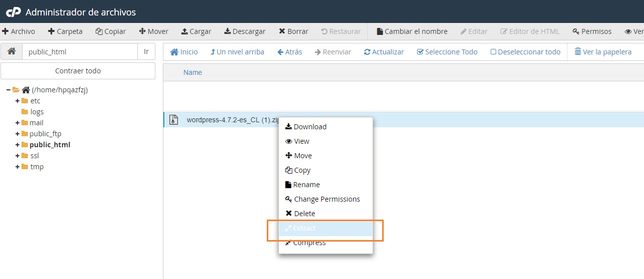
Task: Select the public_ftp folder name in tree
Action: [45, 134]
